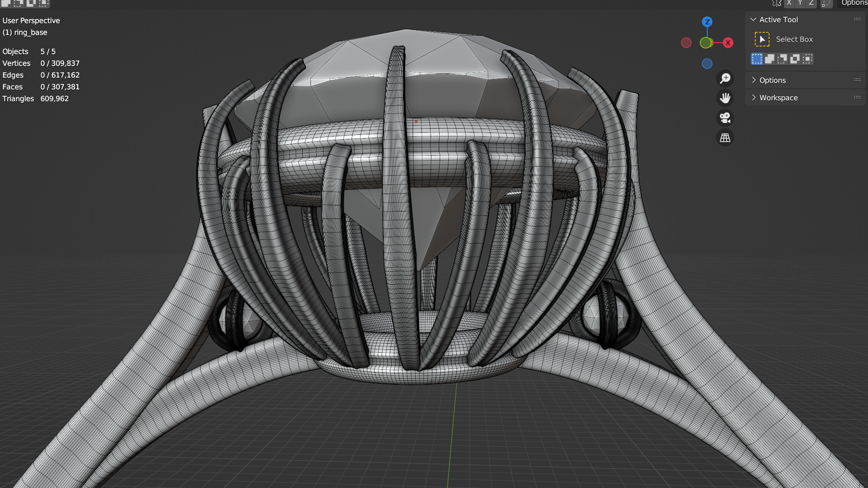
Task: Enable Intersect selection mode in Active Tool
Action: pyautogui.click(x=807, y=59)
